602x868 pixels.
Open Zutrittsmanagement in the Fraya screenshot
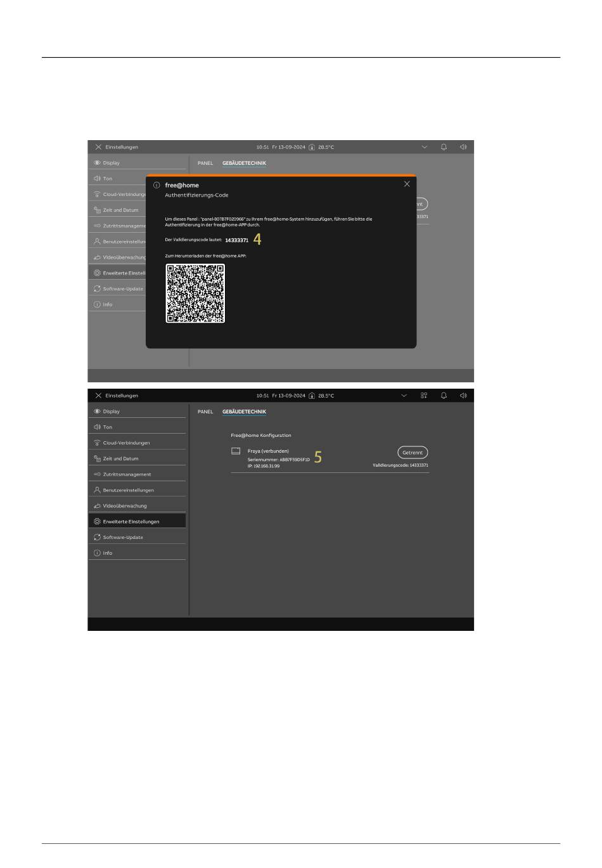[138, 474]
